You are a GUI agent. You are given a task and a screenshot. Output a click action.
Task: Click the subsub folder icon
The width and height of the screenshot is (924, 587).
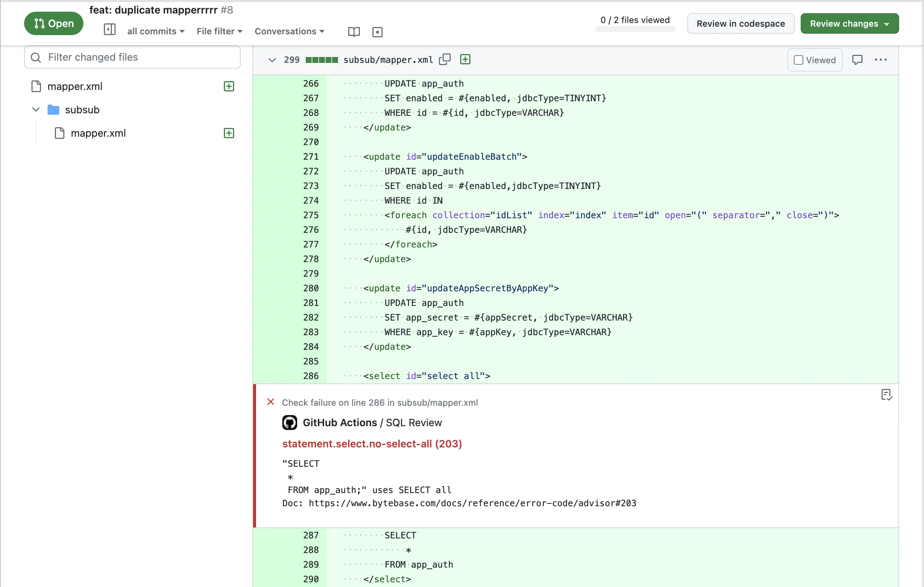click(53, 110)
